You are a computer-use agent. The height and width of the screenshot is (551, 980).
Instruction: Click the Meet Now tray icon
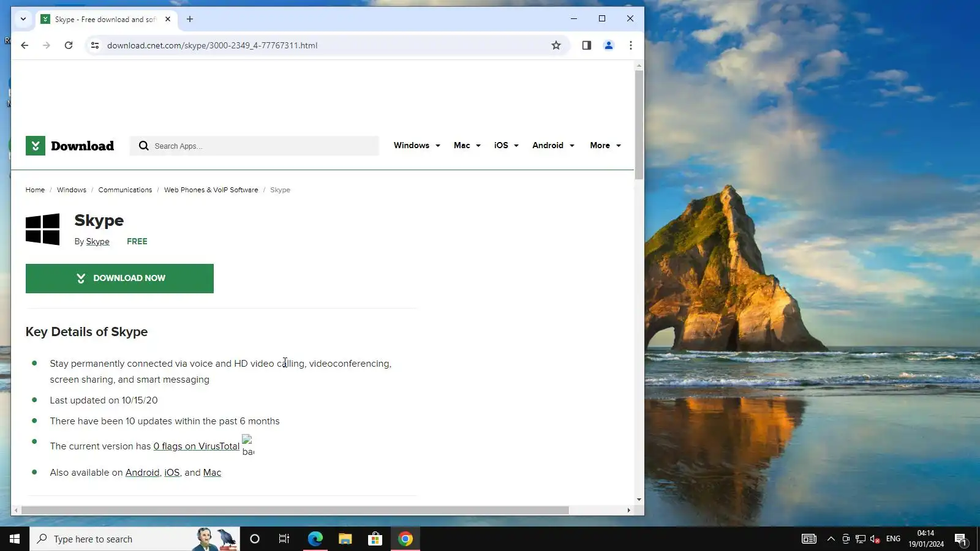point(846,539)
